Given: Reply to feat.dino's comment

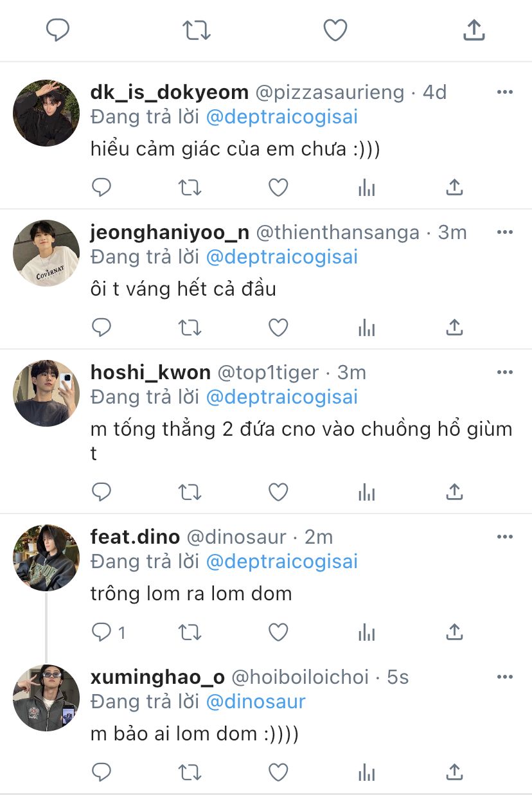Looking at the screenshot, I should 102,632.
